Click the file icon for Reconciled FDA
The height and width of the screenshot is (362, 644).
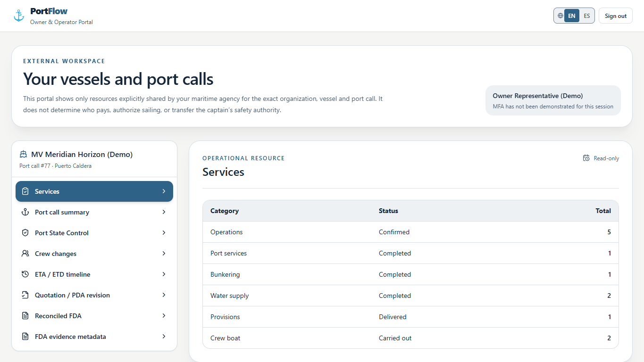[25, 316]
